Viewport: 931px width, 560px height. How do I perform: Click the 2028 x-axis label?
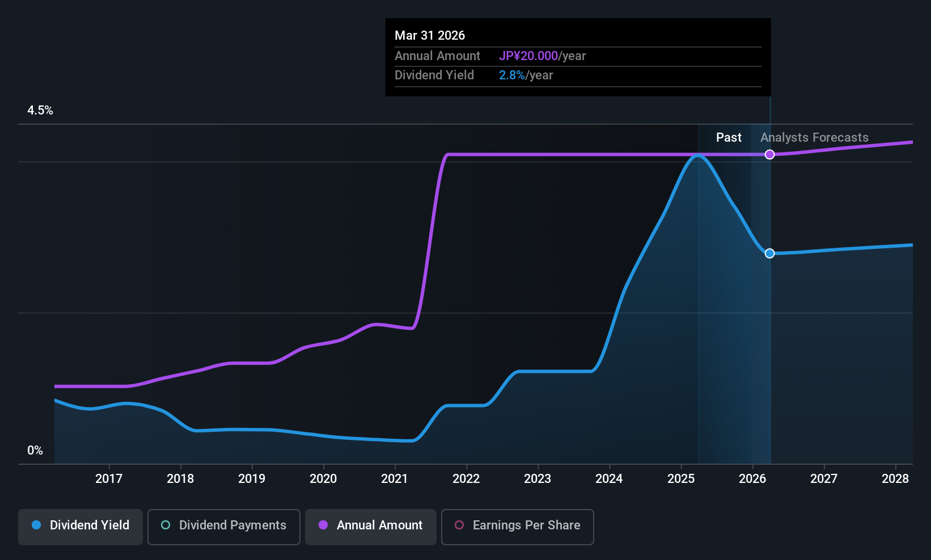pos(895,479)
